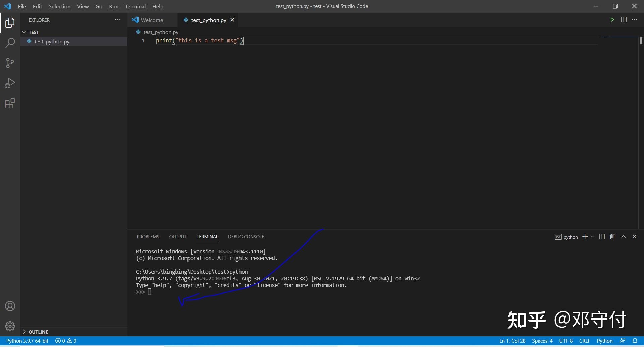
Task: Maximize the panel with the chevron
Action: point(623,237)
